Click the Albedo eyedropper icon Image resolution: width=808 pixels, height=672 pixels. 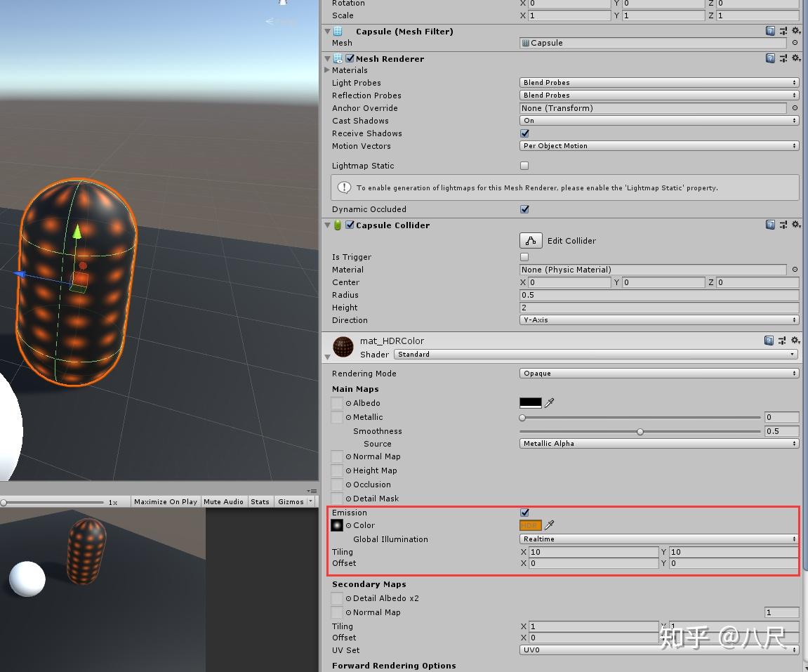click(550, 402)
